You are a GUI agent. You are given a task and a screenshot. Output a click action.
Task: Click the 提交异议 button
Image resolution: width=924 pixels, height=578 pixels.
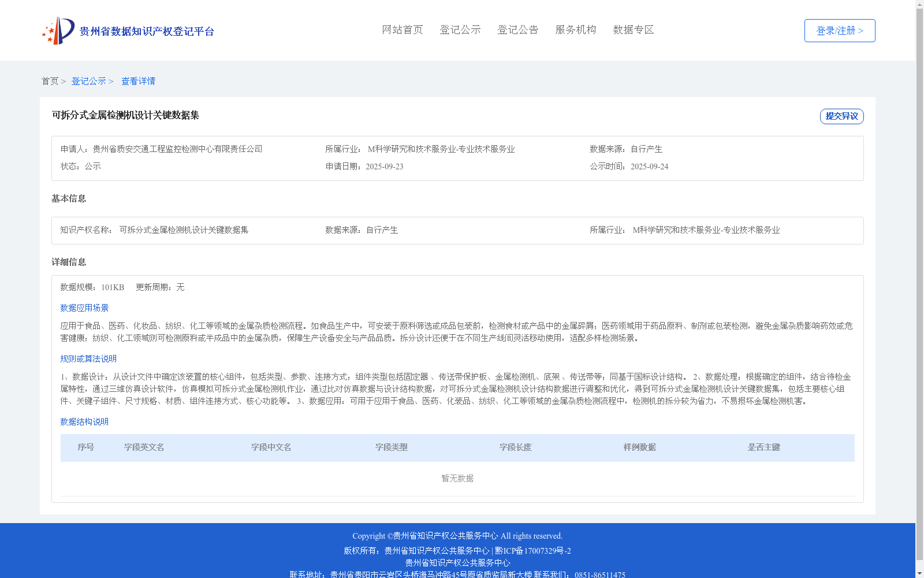click(x=842, y=116)
